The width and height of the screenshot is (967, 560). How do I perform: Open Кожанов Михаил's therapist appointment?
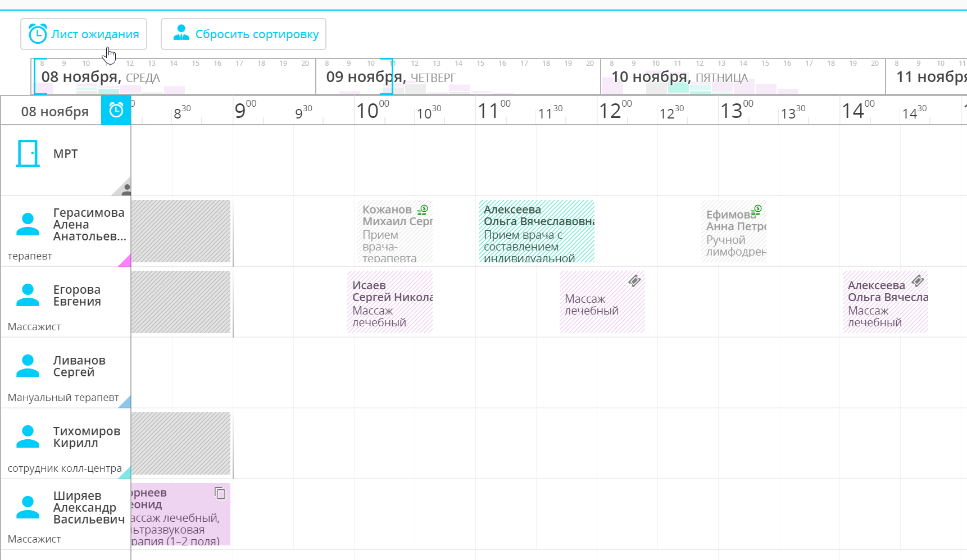(395, 231)
